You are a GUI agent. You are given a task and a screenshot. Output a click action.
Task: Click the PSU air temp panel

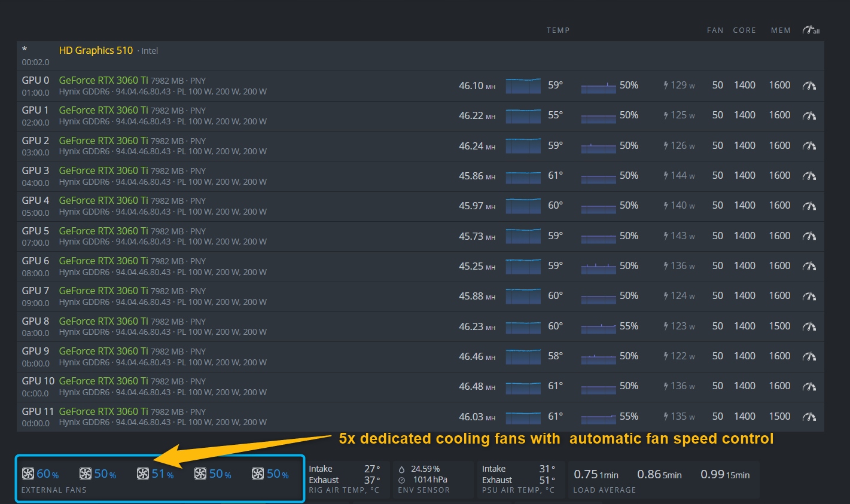click(518, 479)
